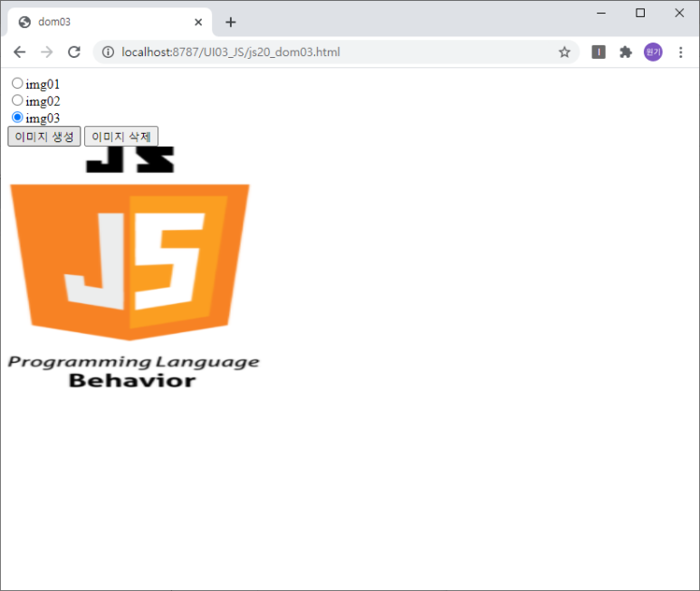
Task: Select the img03 radio button
Action: pyautogui.click(x=17, y=117)
